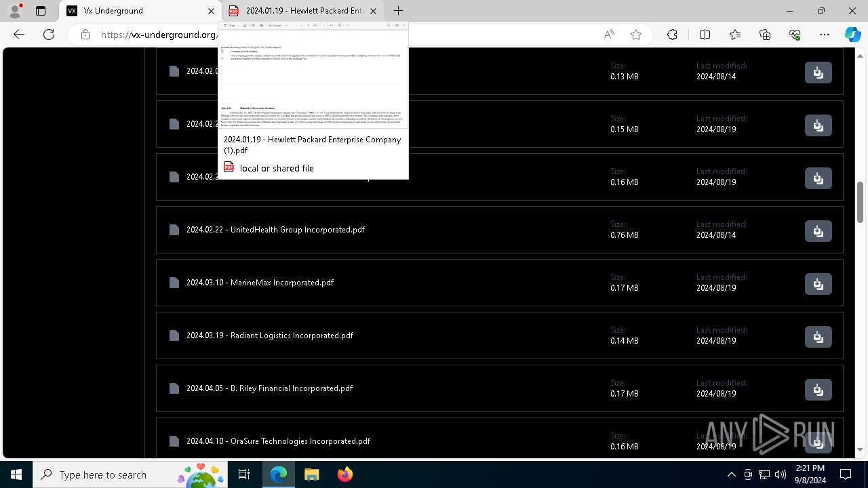The image size is (868, 488).
Task: Download the 0.15 MB file
Action: pyautogui.click(x=818, y=125)
